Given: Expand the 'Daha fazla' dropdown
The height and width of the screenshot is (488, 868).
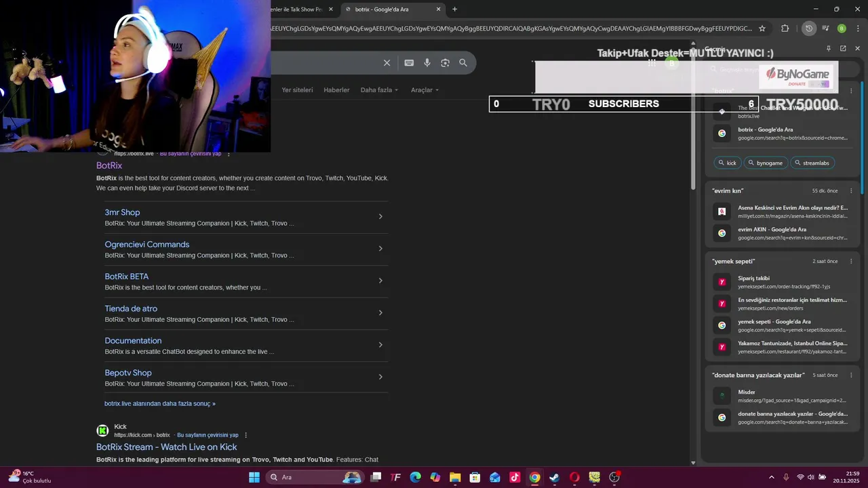Looking at the screenshot, I should [x=379, y=90].
